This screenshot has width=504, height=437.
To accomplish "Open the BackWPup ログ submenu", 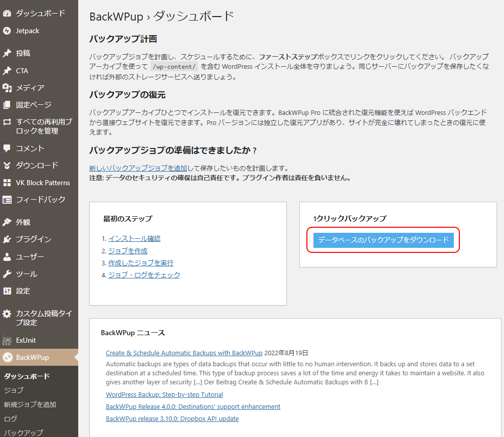I will (x=11, y=418).
